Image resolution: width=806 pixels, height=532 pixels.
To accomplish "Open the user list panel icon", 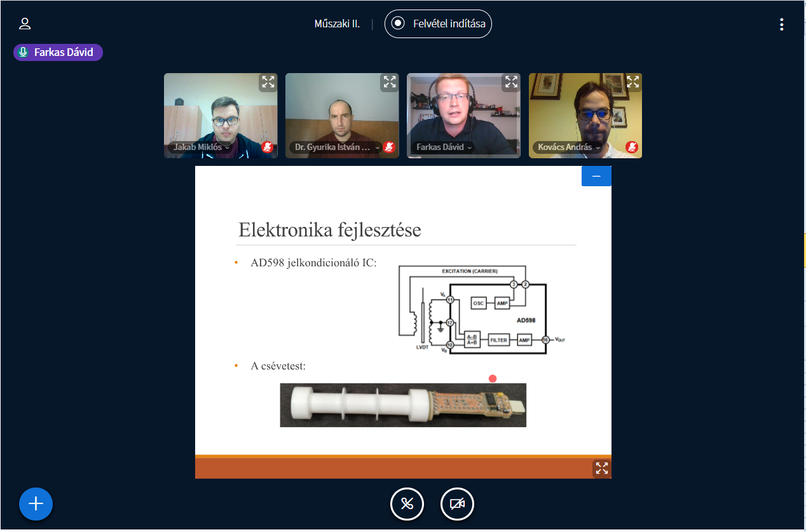I will click(x=25, y=24).
